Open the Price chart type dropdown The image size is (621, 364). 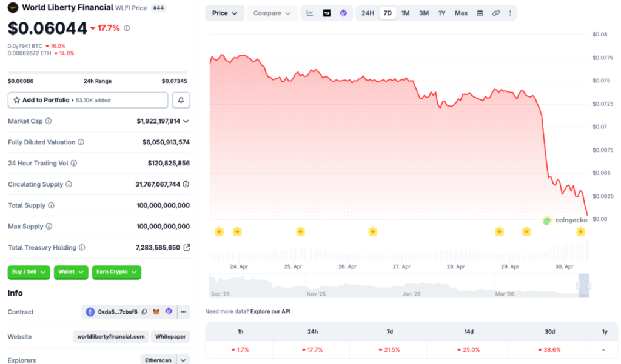pos(224,13)
